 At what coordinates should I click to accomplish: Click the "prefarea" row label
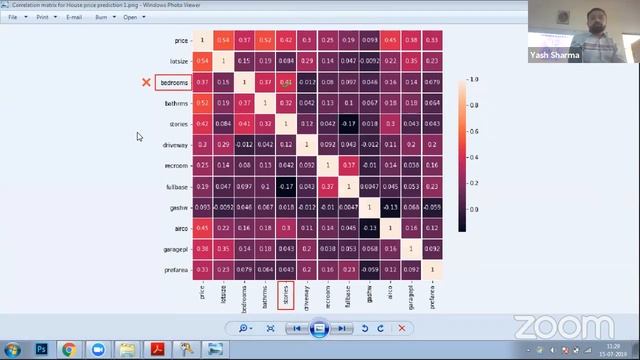176,270
